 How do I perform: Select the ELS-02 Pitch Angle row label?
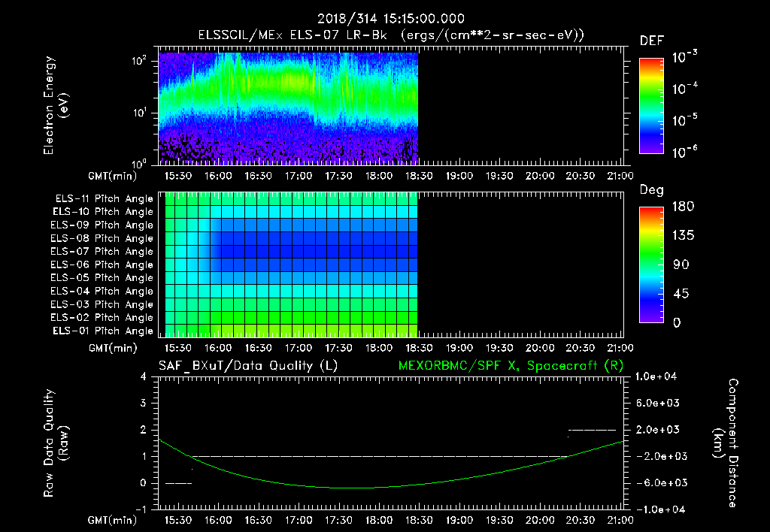102,318
